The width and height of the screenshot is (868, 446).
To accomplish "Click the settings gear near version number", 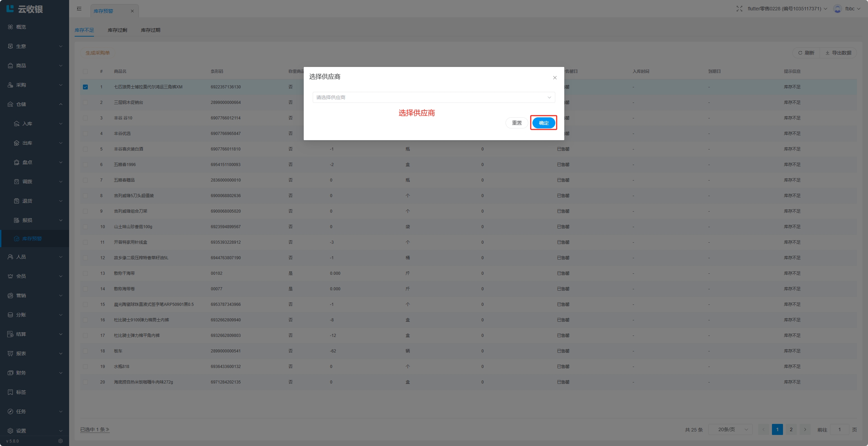I will click(60, 441).
